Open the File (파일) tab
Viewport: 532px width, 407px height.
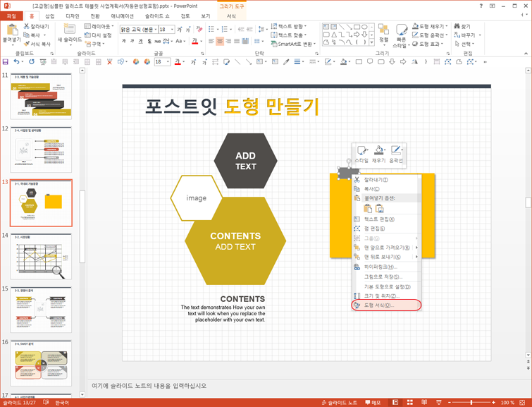pos(11,16)
